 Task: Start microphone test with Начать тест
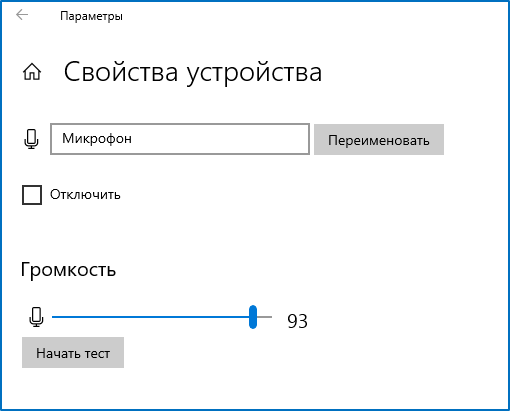(73, 352)
